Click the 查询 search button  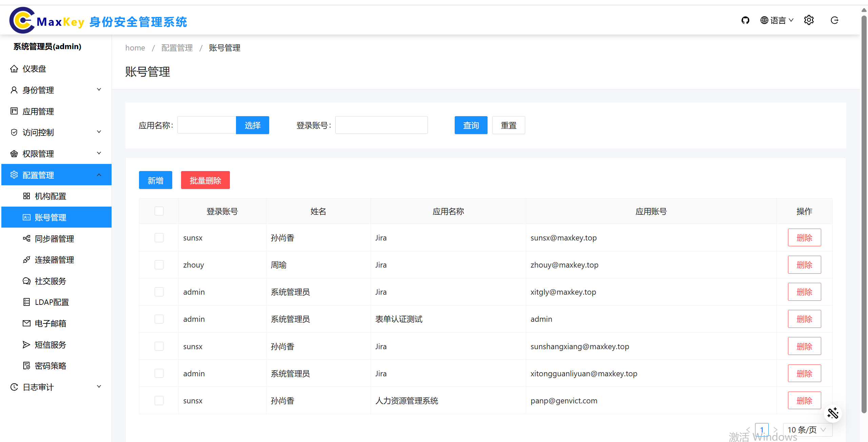(x=471, y=125)
